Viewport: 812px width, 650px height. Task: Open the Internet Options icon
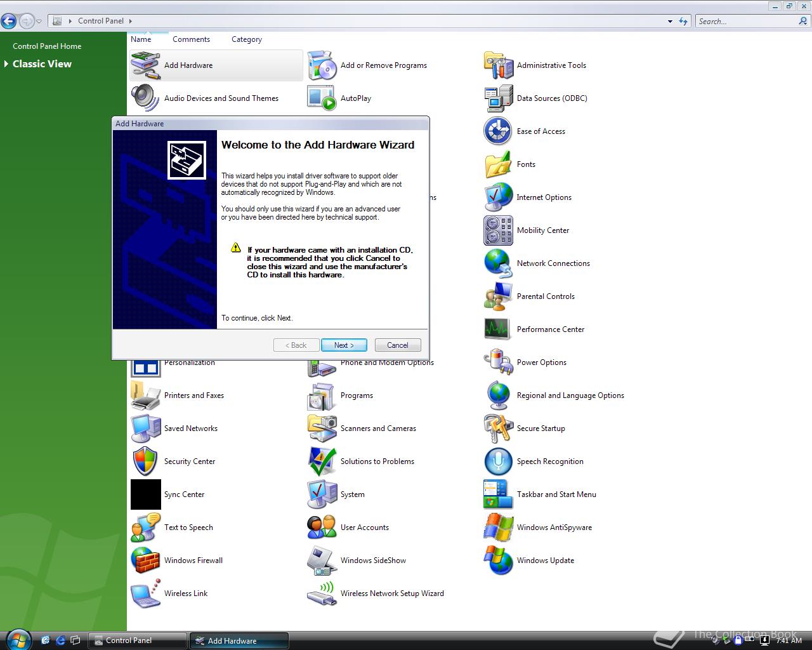pyautogui.click(x=498, y=197)
